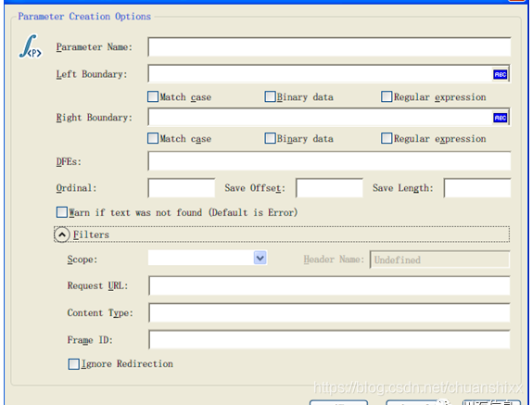Click into the Request URL field
Screen dimensions: 532x405
pyautogui.click(x=329, y=285)
